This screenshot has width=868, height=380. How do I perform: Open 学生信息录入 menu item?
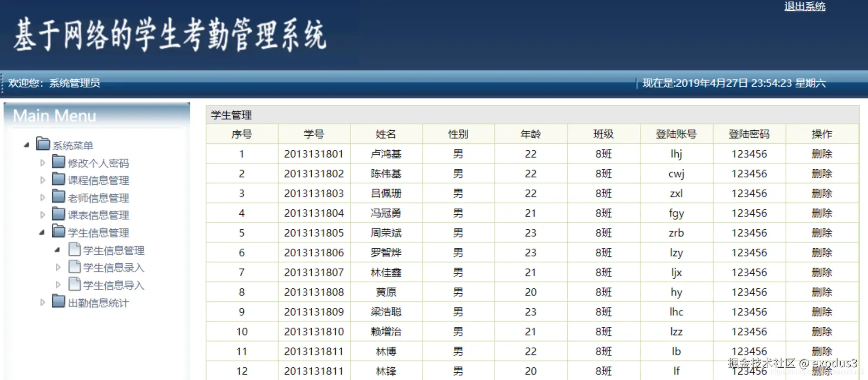coord(113,268)
